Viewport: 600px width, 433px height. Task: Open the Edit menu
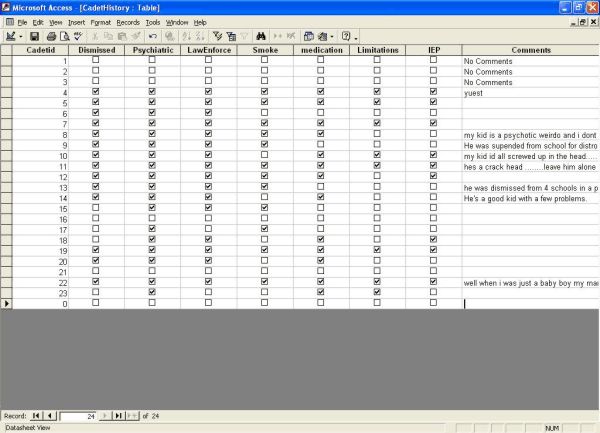point(38,23)
